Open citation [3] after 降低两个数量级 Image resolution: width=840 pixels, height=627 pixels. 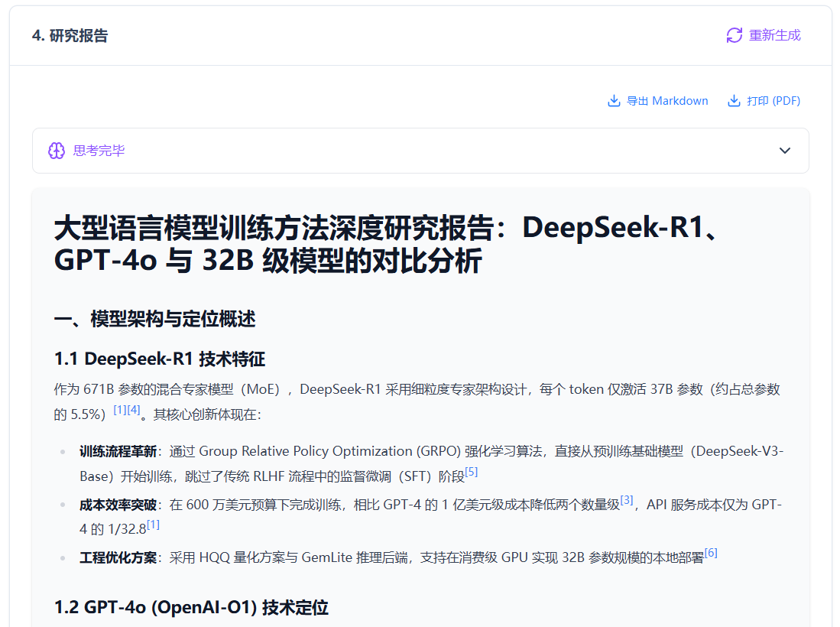[x=627, y=500]
